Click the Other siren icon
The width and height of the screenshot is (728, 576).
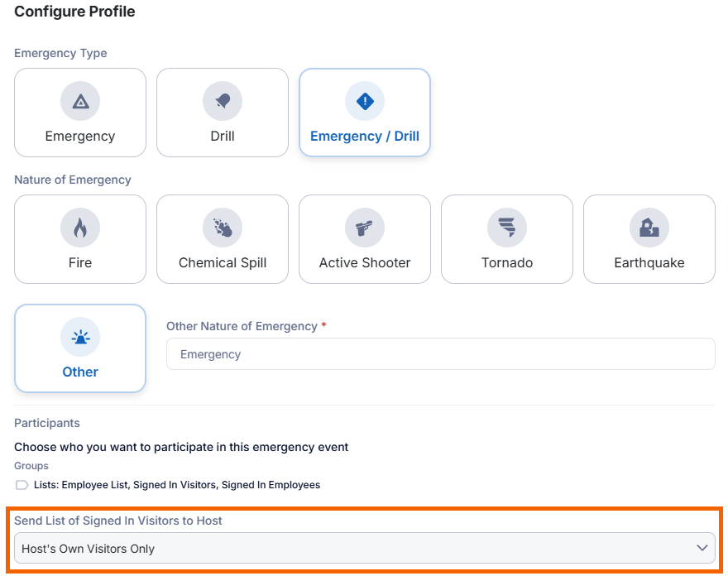(80, 337)
